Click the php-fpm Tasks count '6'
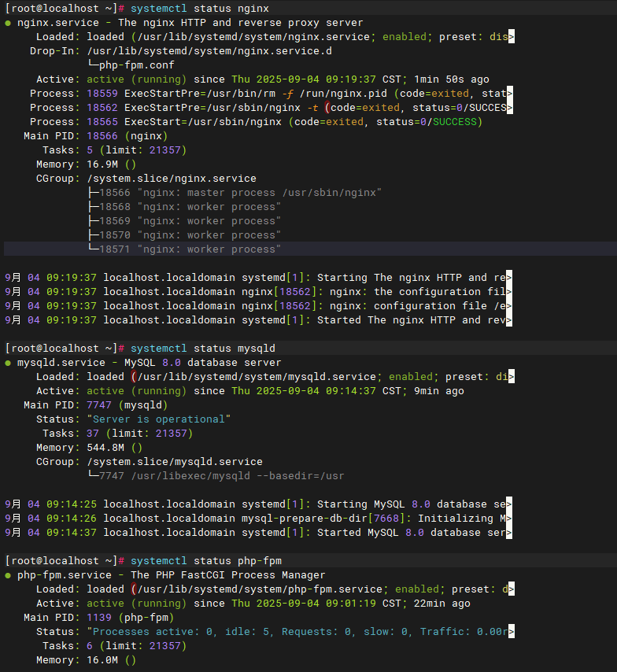This screenshot has width=617, height=672. click(x=90, y=646)
